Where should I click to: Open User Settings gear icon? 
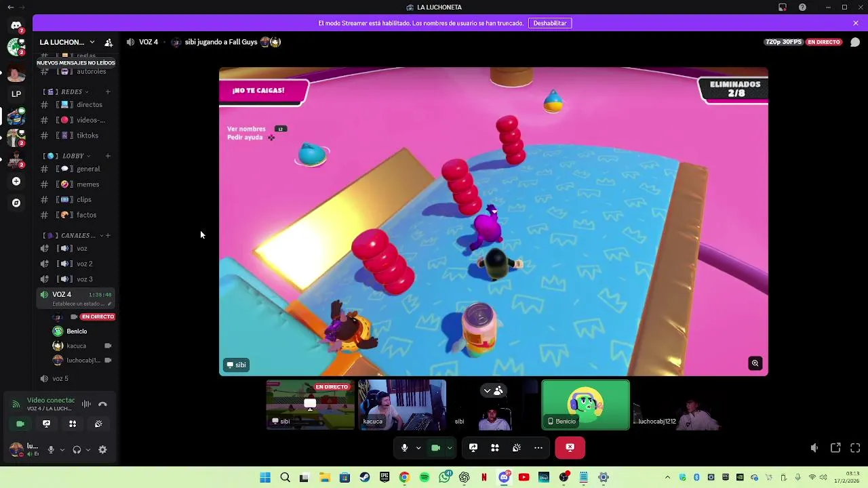pyautogui.click(x=103, y=449)
